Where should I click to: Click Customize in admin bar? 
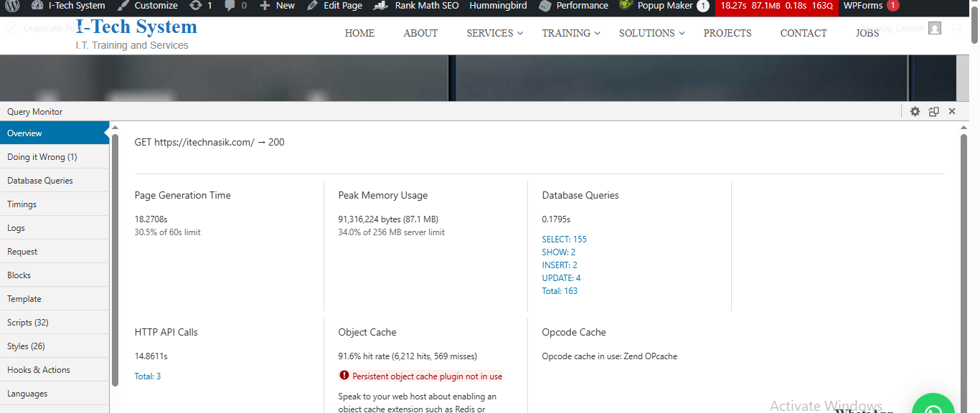148,6
